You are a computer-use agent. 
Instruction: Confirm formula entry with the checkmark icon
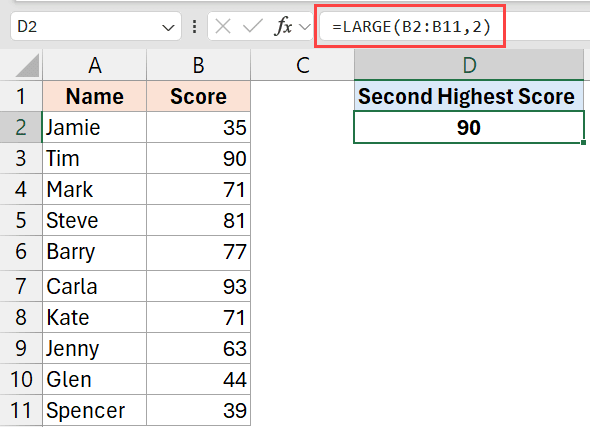(x=252, y=27)
